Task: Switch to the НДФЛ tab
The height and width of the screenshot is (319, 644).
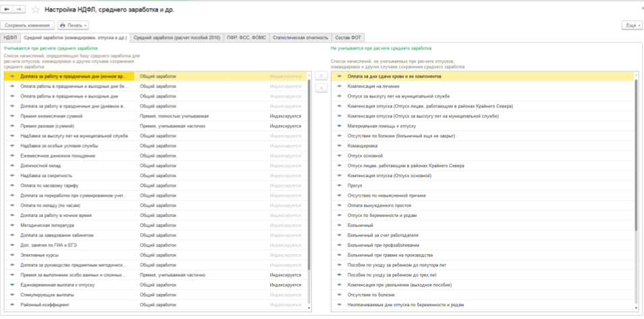Action: click(x=10, y=38)
